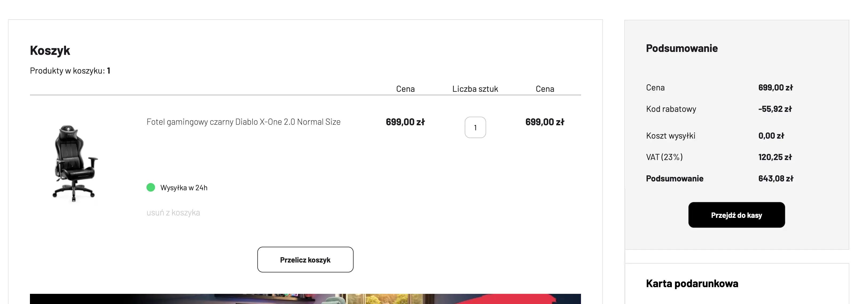Click the discount amount -55,92 zł
The width and height of the screenshot is (868, 304).
pos(775,109)
